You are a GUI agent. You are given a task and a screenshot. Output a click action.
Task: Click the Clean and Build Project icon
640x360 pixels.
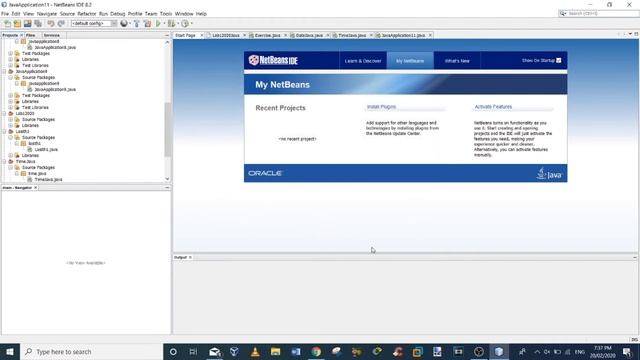coord(147,24)
